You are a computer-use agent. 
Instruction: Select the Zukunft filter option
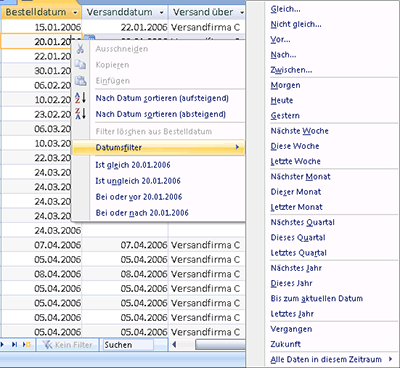[x=285, y=344]
